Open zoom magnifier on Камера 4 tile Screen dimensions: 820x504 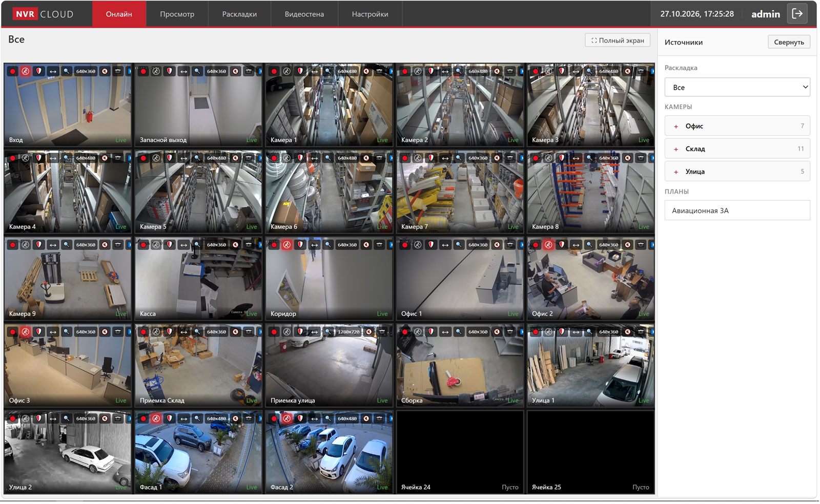tap(66, 158)
